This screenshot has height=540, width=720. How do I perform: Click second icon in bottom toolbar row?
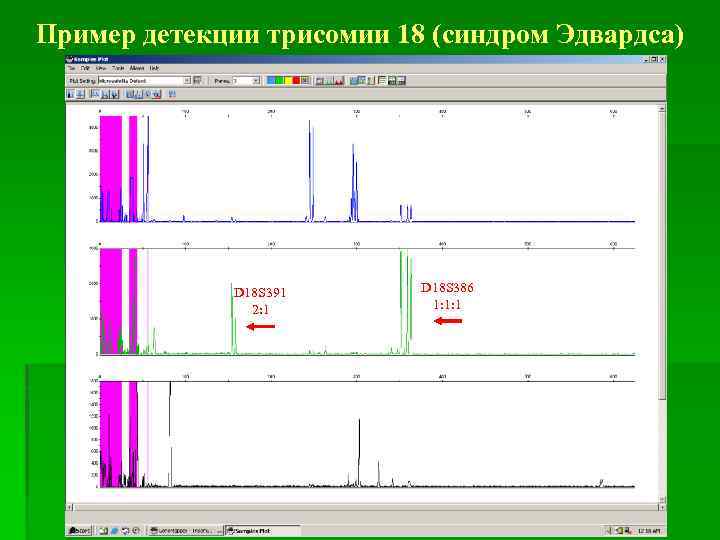coord(80,94)
